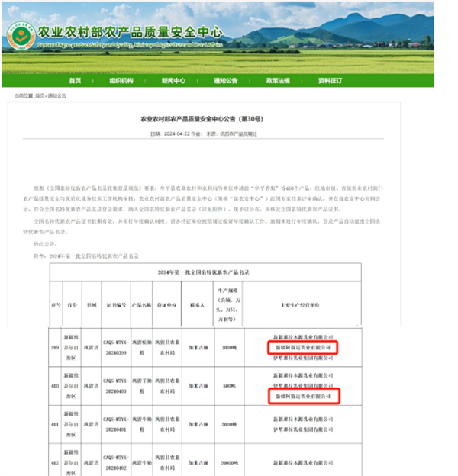The height and width of the screenshot is (476, 458).
Task: Click certificate number CAQS-MTYX-20240401
Action: 116,424
